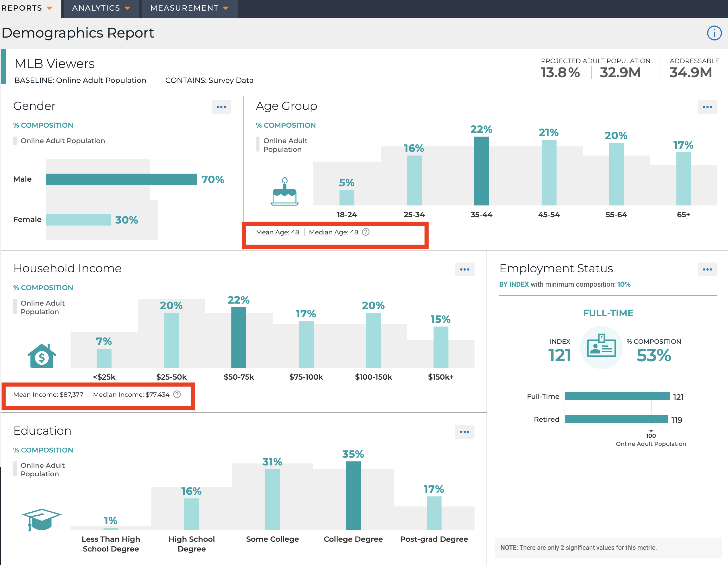Screen dimensions: 728x565
Task: Select the 18-24 age group bar
Action: point(347,197)
